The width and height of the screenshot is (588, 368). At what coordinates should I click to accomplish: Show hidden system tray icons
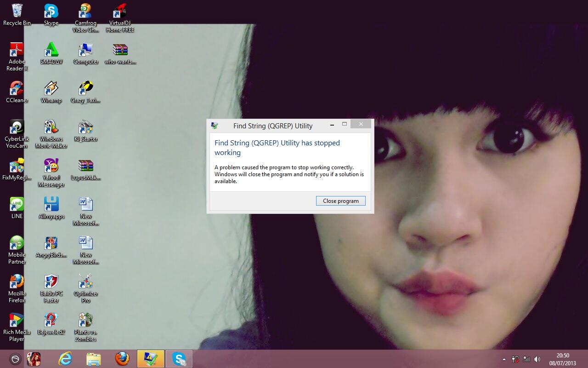tap(504, 359)
